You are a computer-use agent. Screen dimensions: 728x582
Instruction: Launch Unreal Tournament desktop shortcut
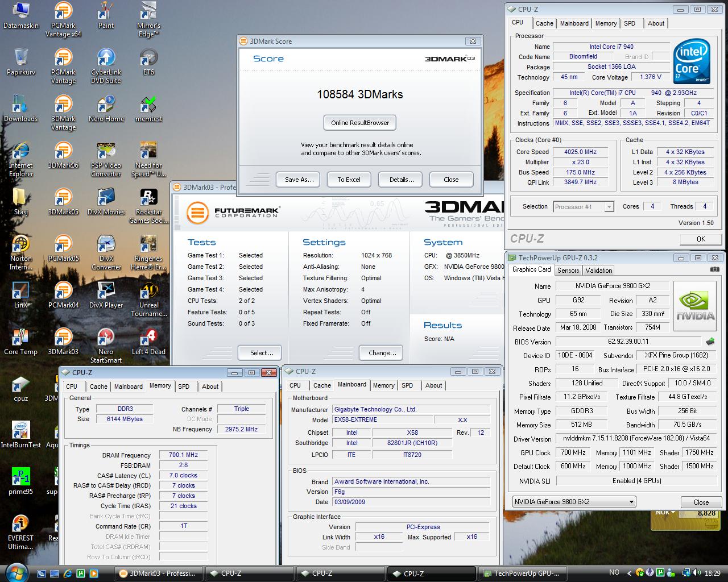click(148, 300)
